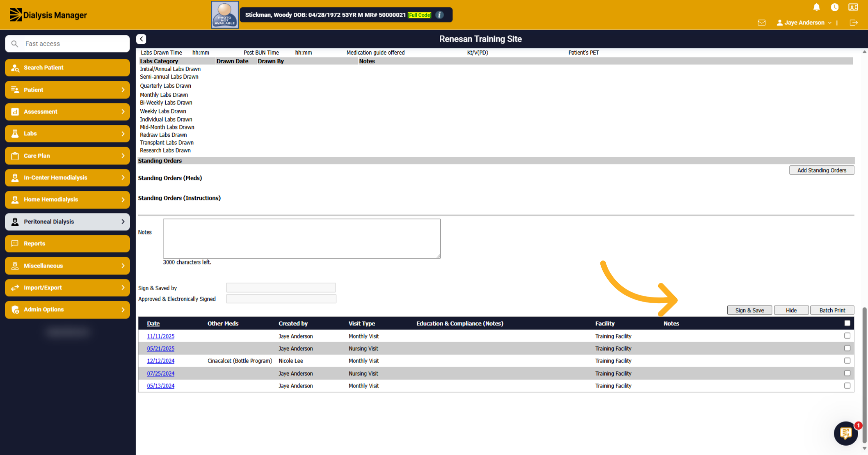The height and width of the screenshot is (455, 868).
Task: Click the Hide button
Action: pos(791,310)
